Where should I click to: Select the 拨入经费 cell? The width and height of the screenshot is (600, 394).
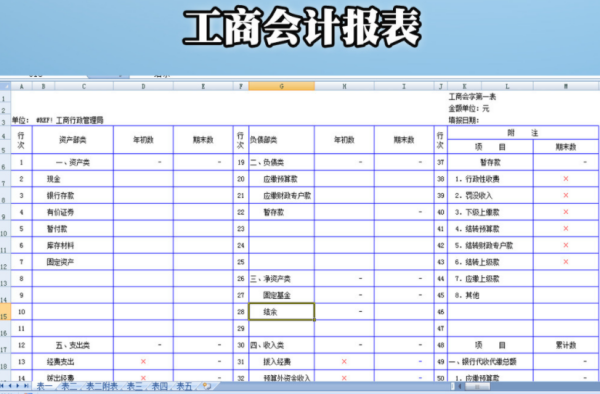click(282, 361)
